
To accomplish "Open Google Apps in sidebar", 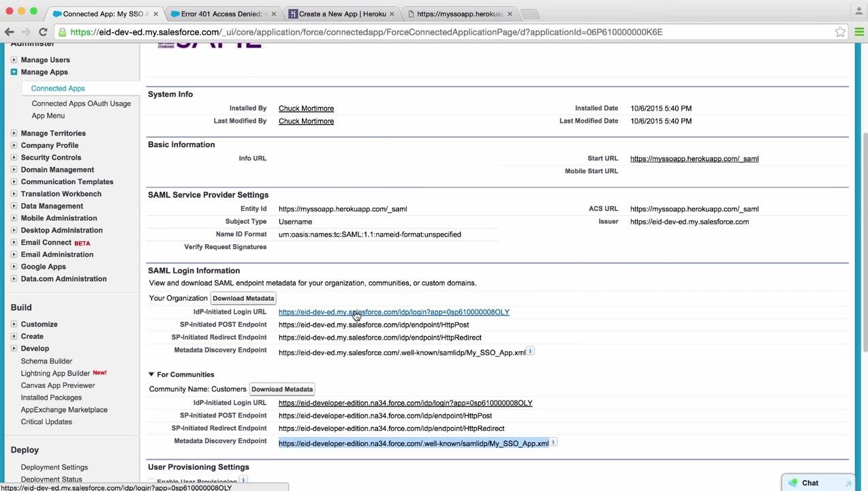I will [x=44, y=267].
